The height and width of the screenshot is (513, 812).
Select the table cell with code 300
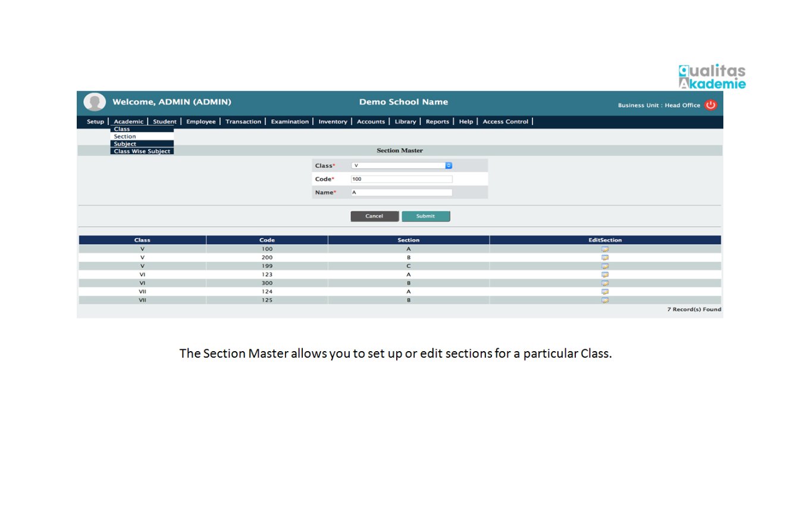point(267,283)
